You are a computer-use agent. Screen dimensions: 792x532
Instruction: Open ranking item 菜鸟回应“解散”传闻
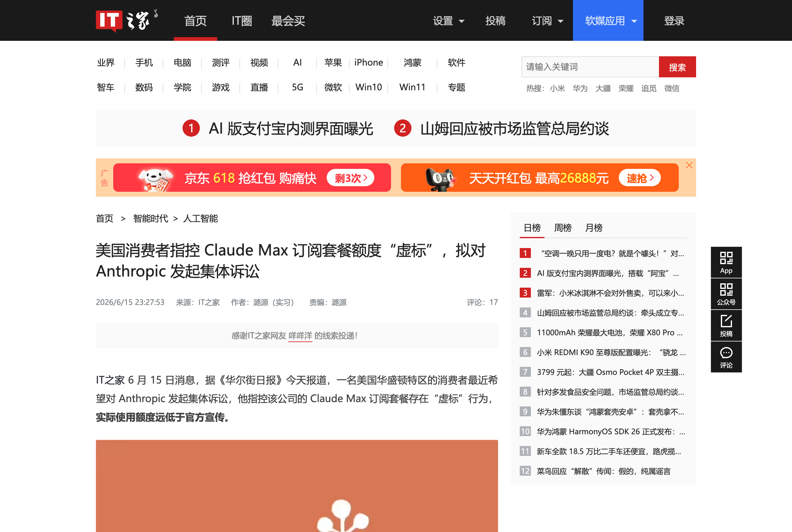coord(604,471)
